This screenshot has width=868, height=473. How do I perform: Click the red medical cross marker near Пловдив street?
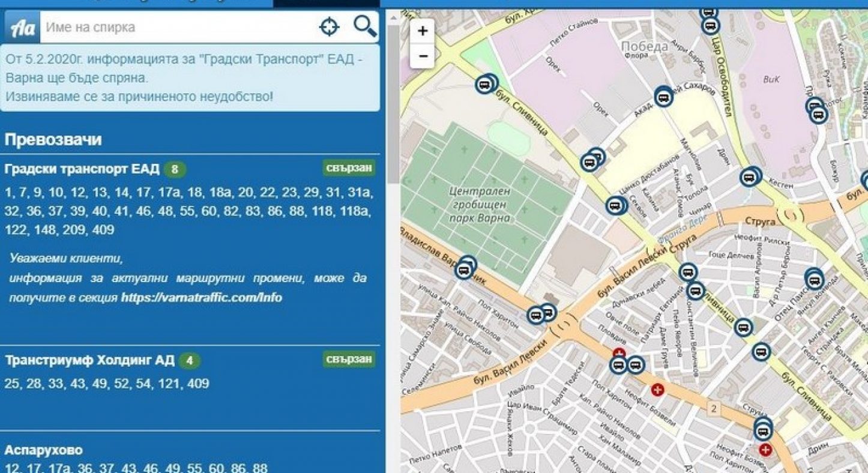pos(619,354)
